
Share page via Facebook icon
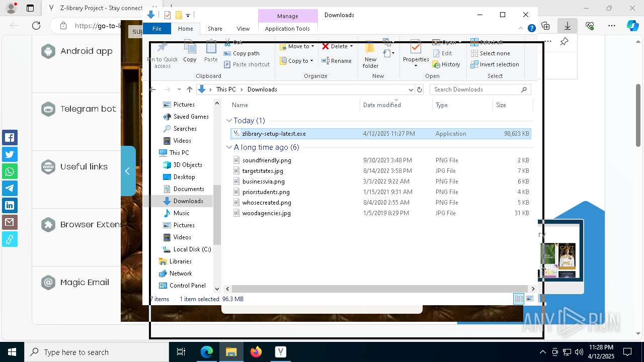[10, 137]
